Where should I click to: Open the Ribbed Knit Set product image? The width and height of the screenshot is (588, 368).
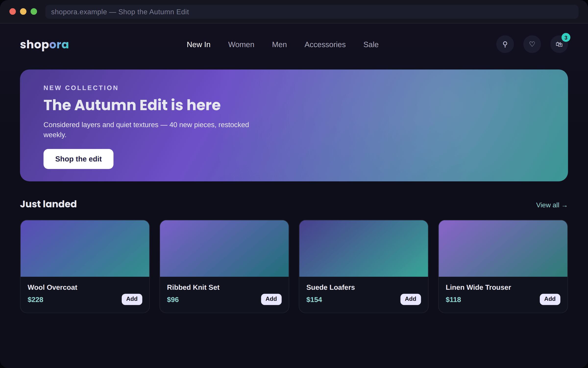click(x=224, y=249)
